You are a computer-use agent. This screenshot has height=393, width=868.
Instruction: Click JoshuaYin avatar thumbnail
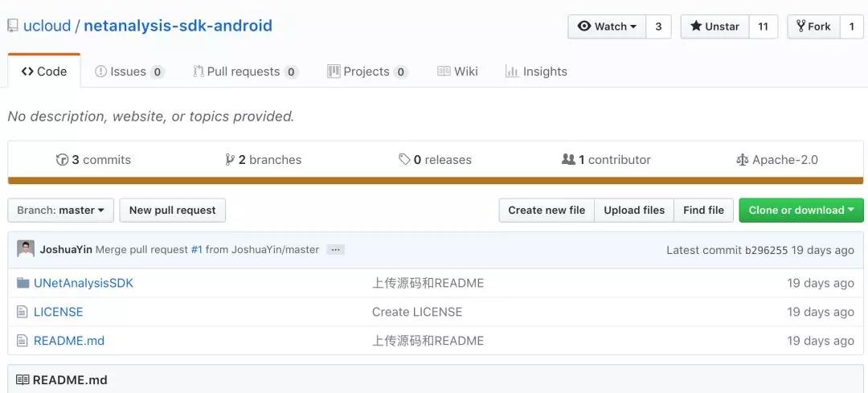26,249
